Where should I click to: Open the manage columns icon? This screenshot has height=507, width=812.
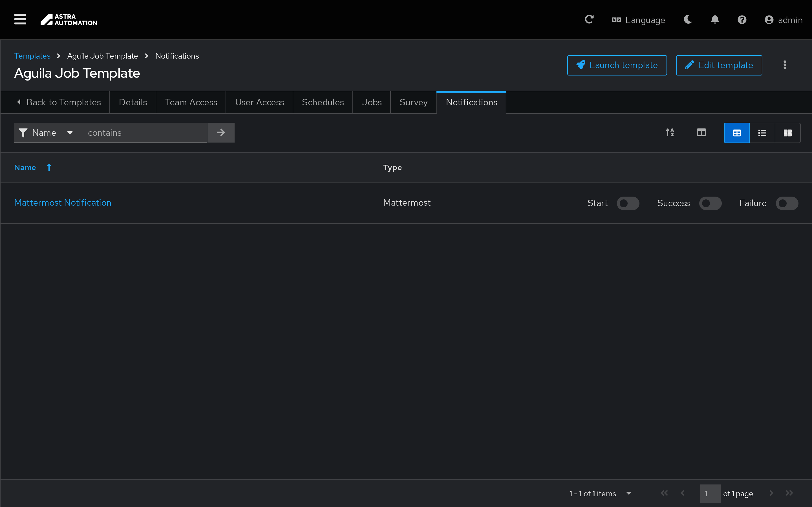click(701, 133)
